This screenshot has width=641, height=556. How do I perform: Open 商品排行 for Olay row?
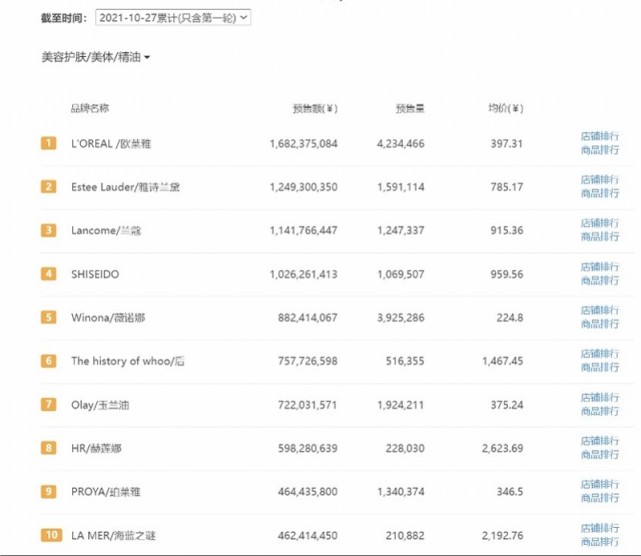point(600,411)
